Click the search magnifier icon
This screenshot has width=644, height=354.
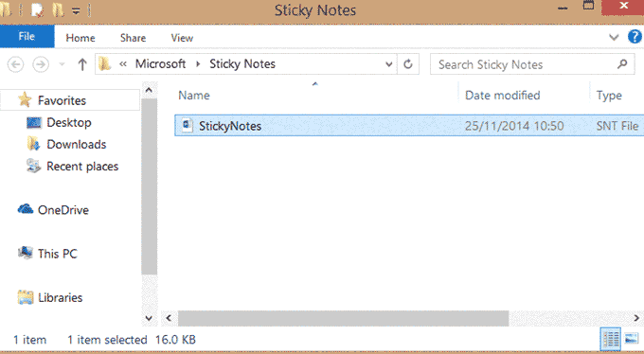[622, 64]
